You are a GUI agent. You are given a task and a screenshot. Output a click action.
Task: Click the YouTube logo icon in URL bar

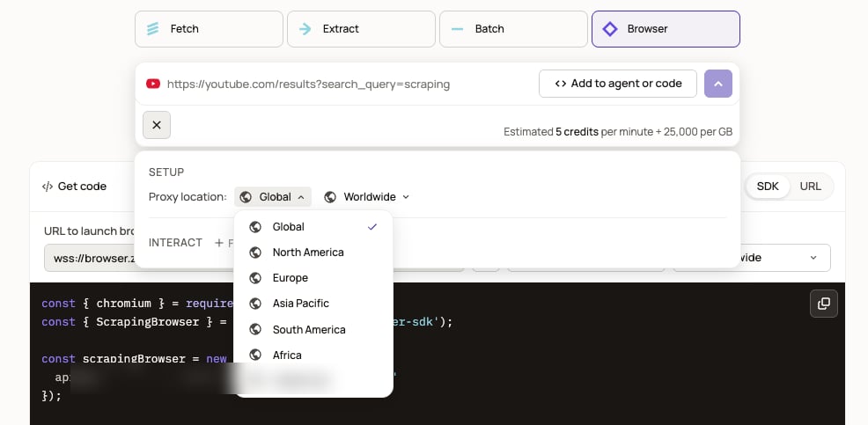153,84
